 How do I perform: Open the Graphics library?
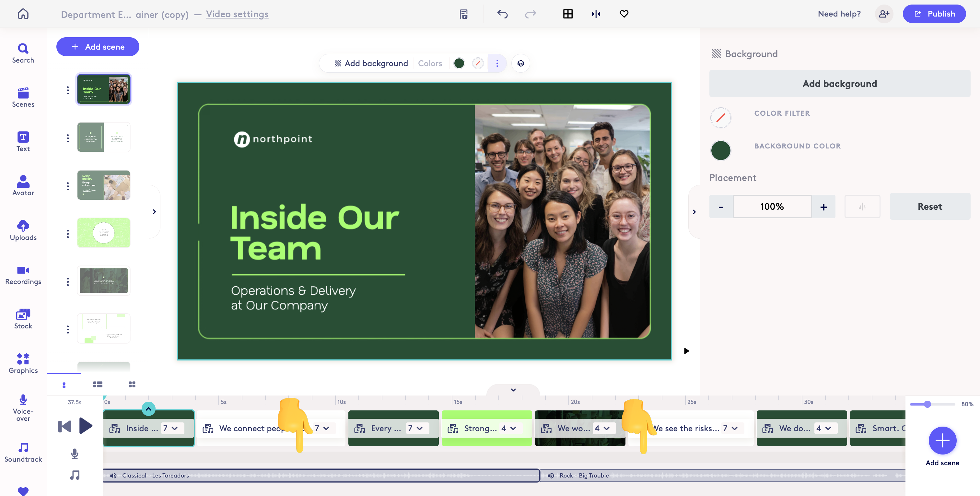coord(23,363)
